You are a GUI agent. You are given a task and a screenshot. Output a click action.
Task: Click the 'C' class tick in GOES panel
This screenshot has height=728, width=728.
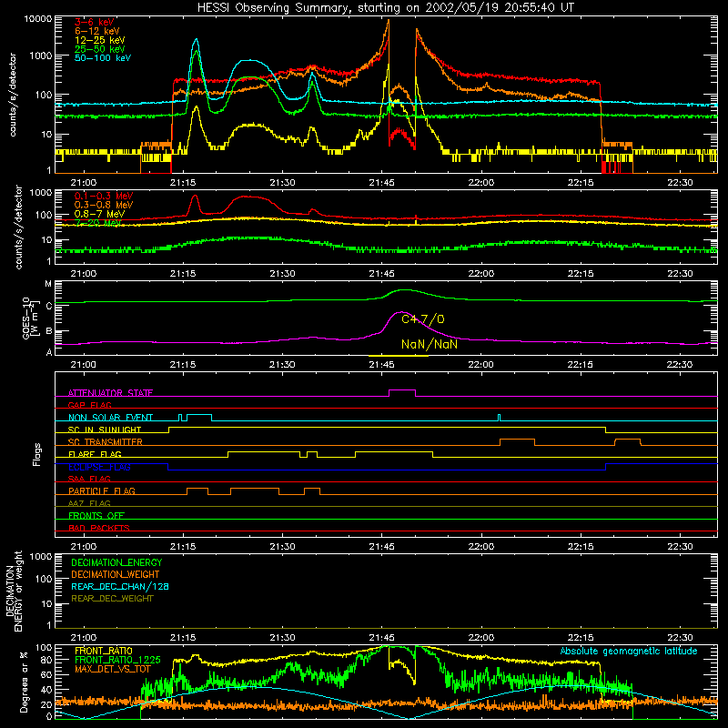coord(49,306)
